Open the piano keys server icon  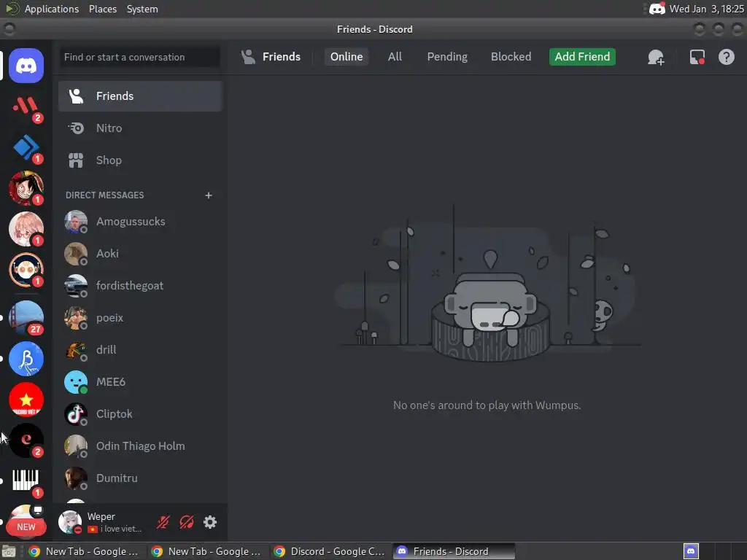[x=26, y=481]
